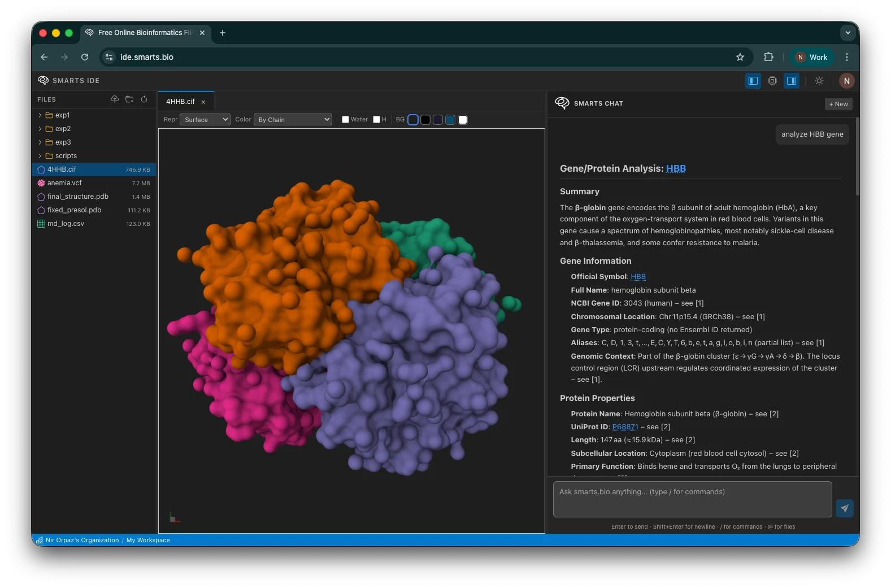Open the Chrome three-dot menu
This screenshot has height=588, width=891.
846,57
